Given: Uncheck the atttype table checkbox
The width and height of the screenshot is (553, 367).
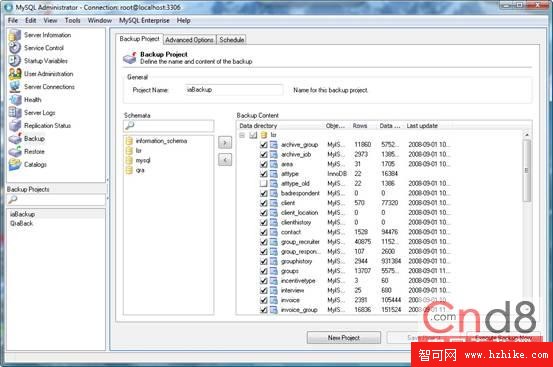Looking at the screenshot, I should (x=263, y=174).
